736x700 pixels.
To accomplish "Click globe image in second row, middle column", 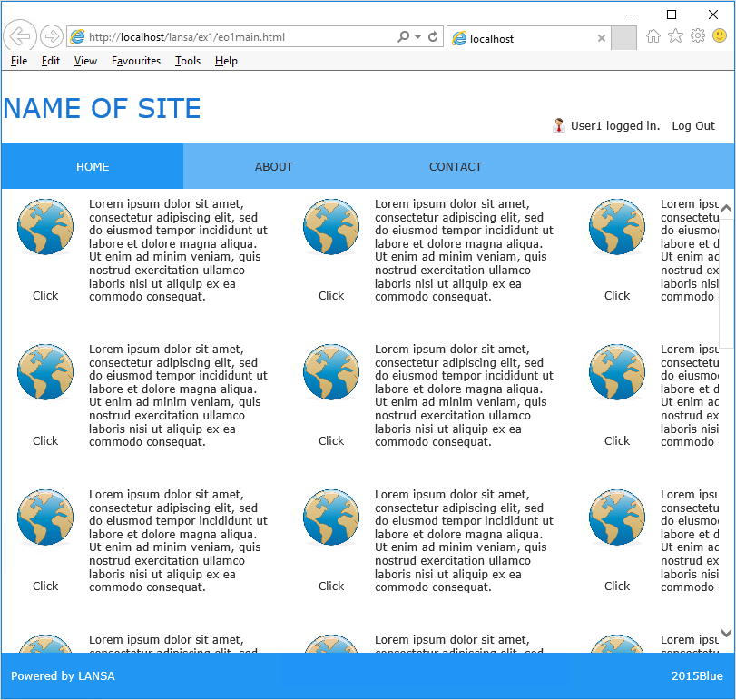I will (x=331, y=372).
